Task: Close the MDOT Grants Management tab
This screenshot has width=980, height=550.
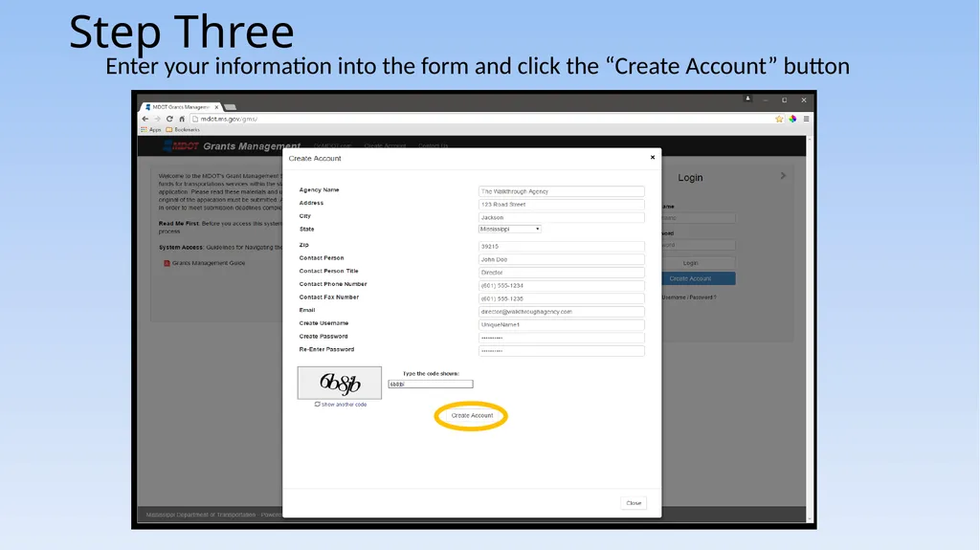Action: pos(216,107)
